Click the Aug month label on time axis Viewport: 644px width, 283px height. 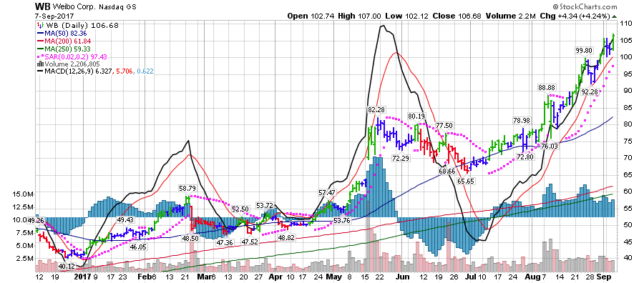pyautogui.click(x=533, y=277)
